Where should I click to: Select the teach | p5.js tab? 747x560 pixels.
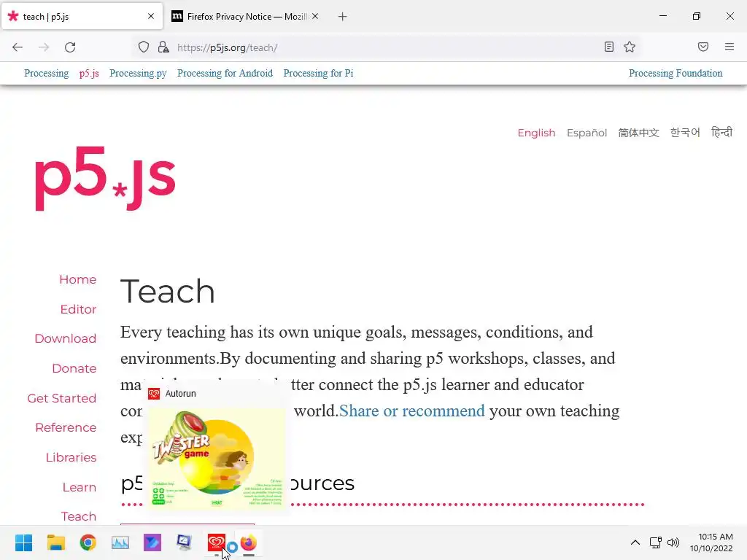point(82,16)
